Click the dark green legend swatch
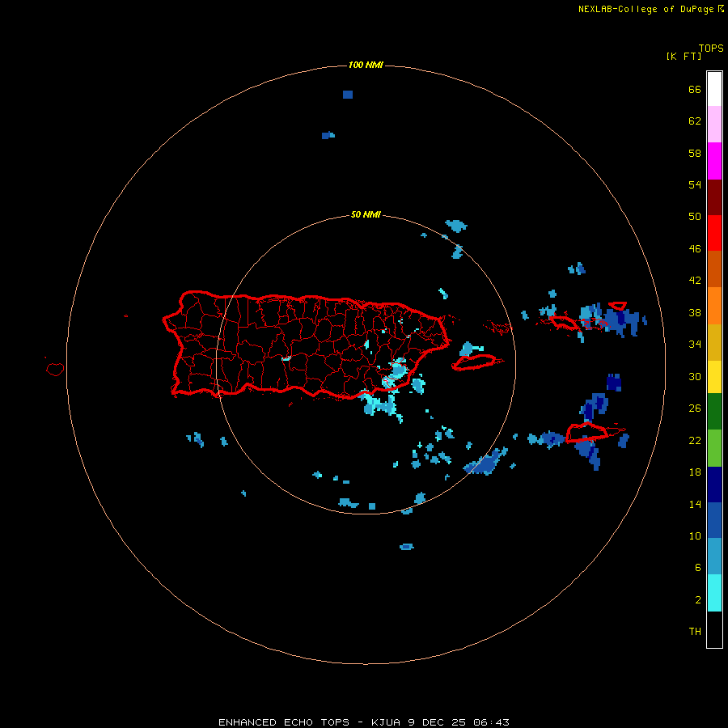728x728 pixels. tap(714, 412)
